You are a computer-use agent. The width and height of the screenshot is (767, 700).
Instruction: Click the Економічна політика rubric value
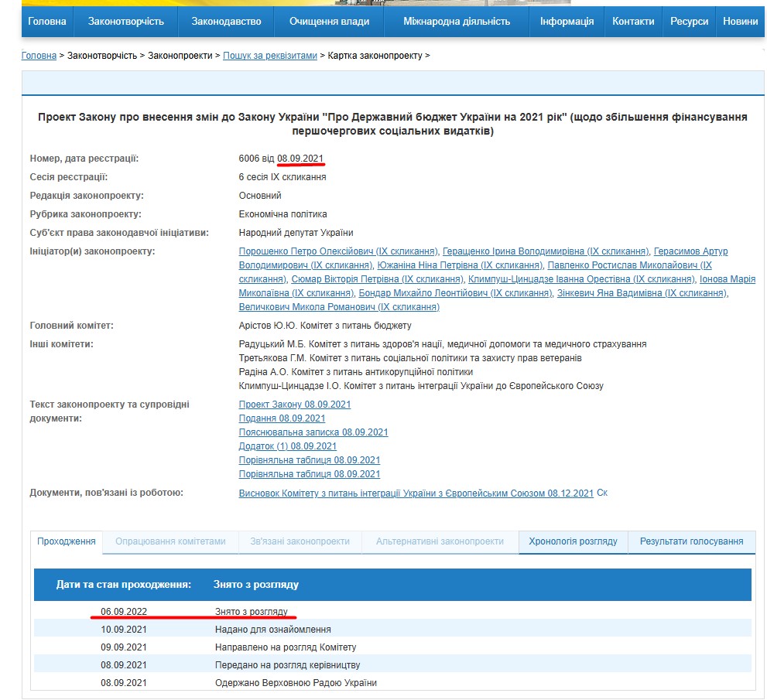(x=282, y=214)
